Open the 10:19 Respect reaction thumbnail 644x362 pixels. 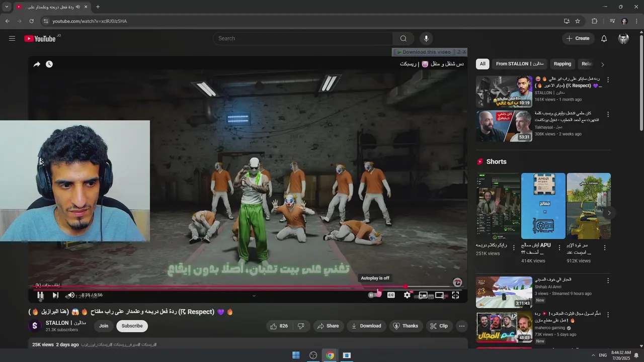point(504,92)
